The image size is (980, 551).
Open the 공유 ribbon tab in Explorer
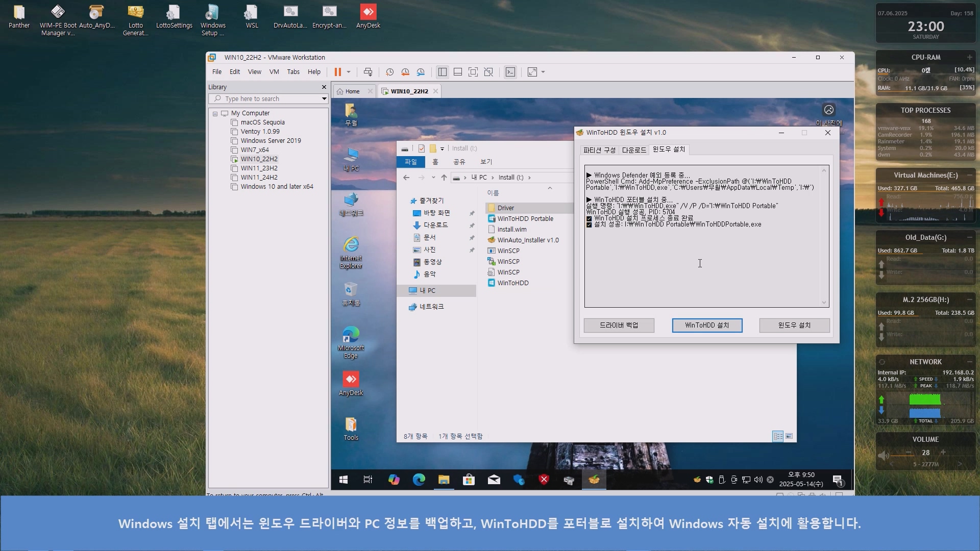pyautogui.click(x=459, y=162)
